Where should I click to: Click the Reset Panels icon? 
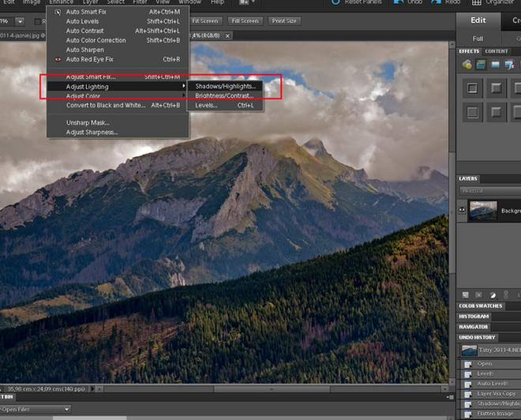336,2
